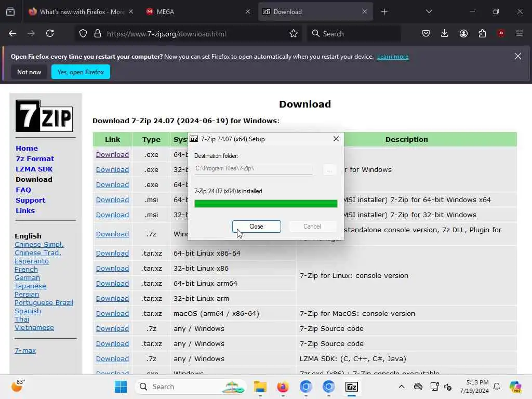Open the weather widget showing 83°
532x399 pixels.
coord(18,385)
